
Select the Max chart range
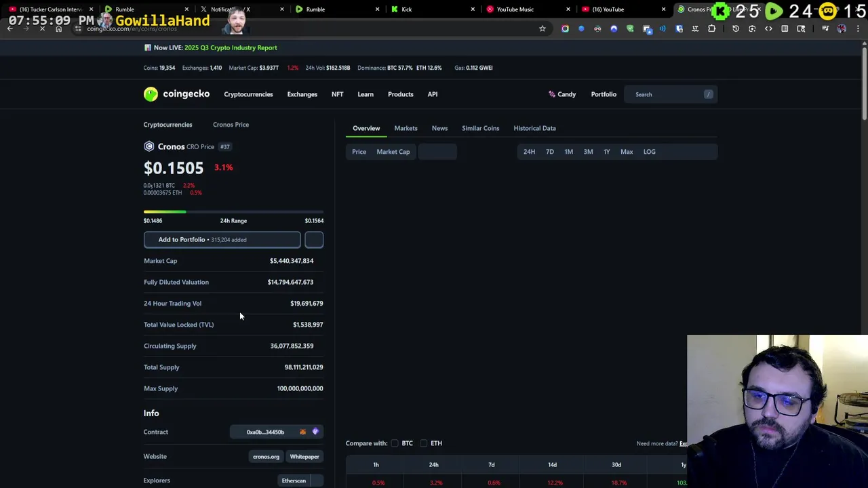pos(627,152)
